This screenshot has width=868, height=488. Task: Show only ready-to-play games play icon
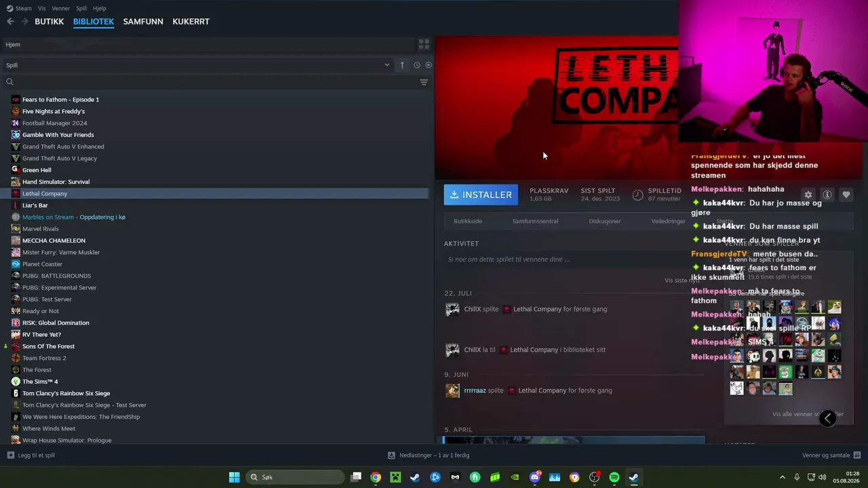click(428, 65)
